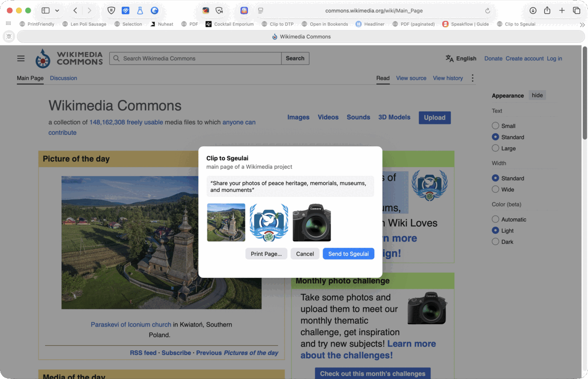Show the tab overview icon
Screen dimensions: 588x379
coord(577,10)
